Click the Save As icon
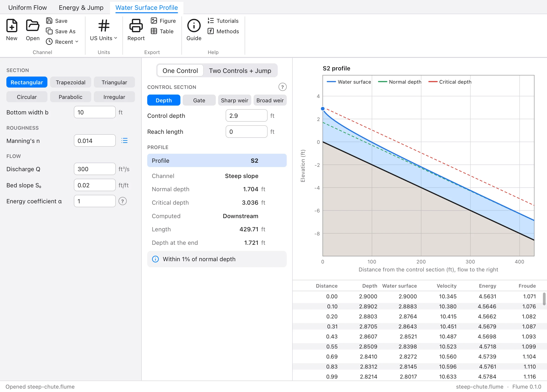Image resolution: width=547 pixels, height=392 pixels. tap(49, 31)
